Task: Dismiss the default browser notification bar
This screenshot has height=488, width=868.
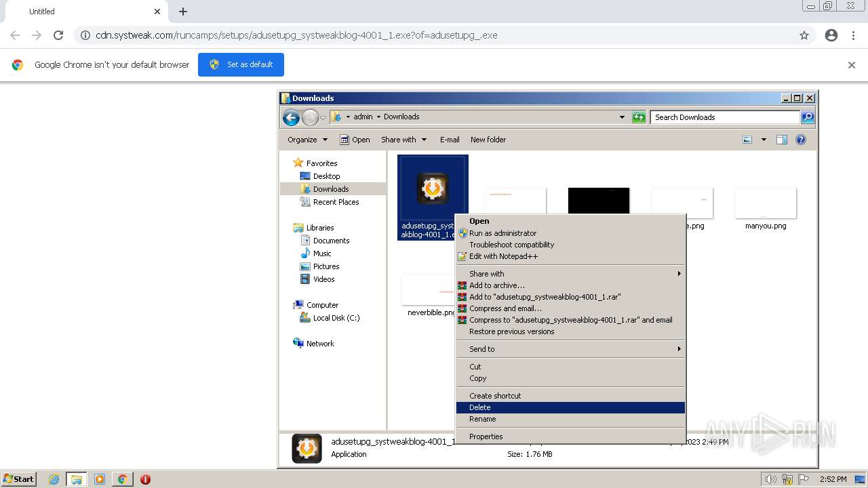Action: 852,65
